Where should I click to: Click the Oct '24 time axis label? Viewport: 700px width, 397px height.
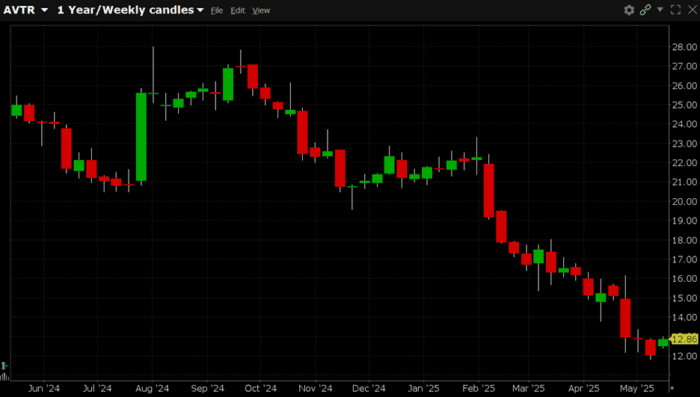[260, 388]
